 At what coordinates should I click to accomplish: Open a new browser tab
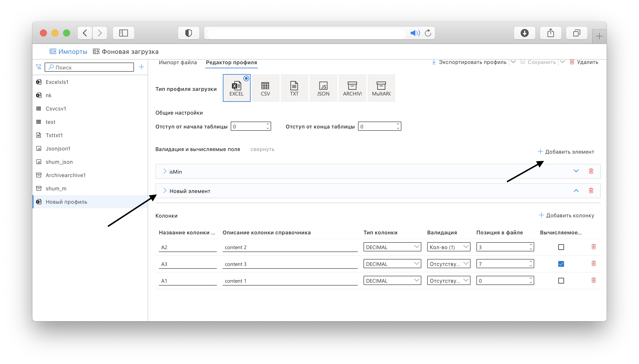[x=599, y=36]
